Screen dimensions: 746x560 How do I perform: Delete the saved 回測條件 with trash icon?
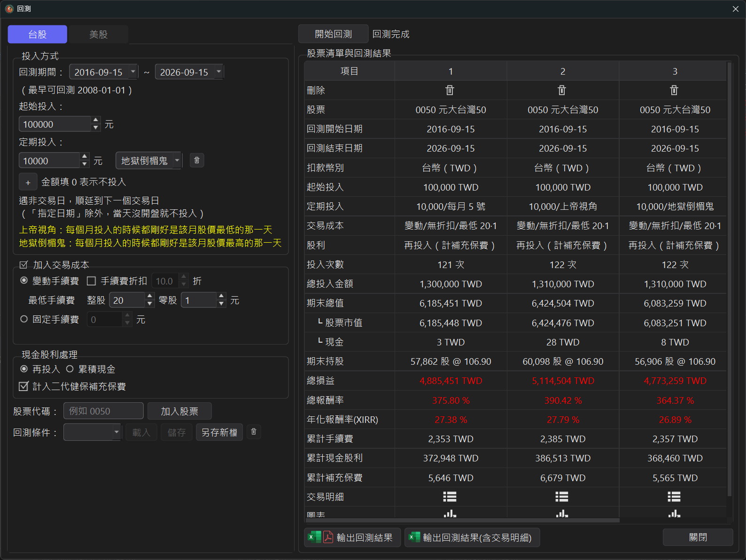point(254,431)
